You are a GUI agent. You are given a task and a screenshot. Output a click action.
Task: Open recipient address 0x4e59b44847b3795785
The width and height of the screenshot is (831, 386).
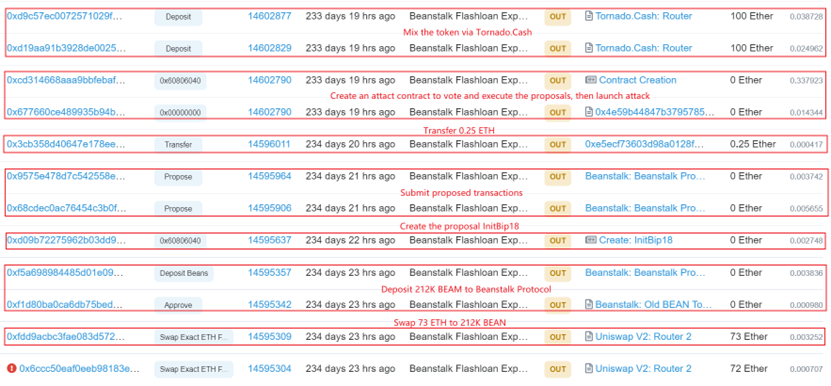point(655,112)
